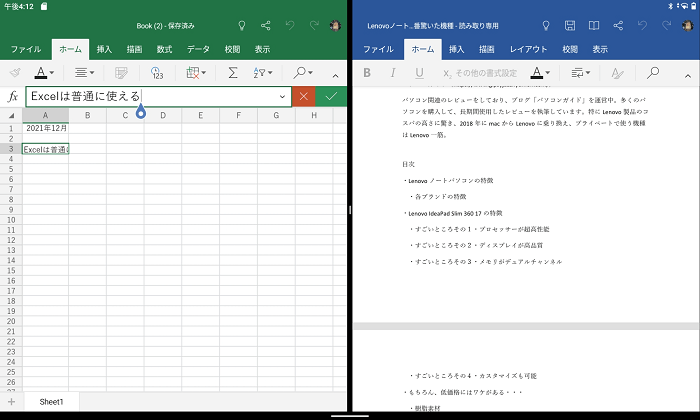This screenshot has height=420, width=700.
Task: Toggle underline formatting in Word
Action: point(419,73)
